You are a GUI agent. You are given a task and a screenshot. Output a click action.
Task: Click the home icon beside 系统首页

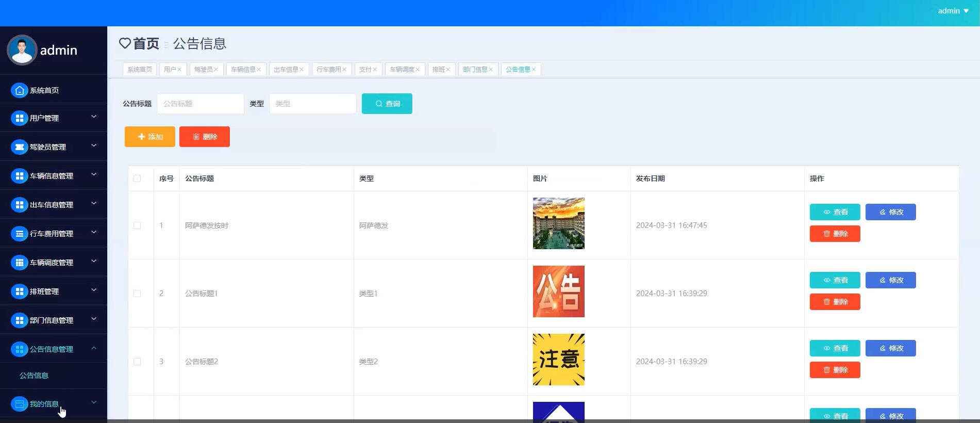point(20,90)
